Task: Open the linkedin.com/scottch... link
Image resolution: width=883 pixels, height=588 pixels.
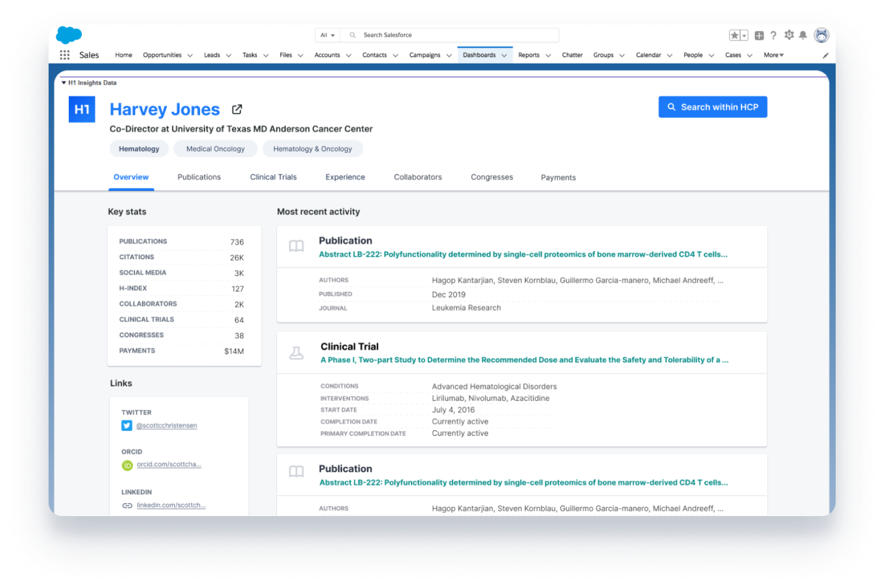Action: (171, 505)
